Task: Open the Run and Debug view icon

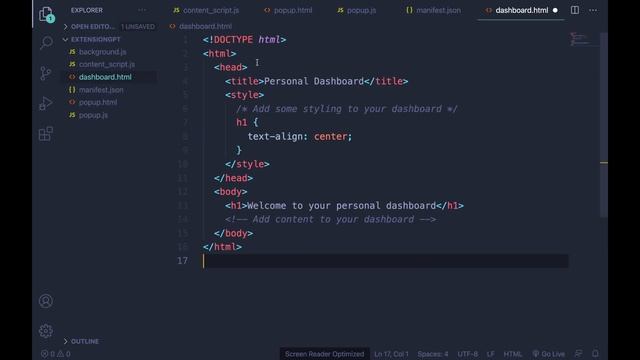Action: click(46, 104)
